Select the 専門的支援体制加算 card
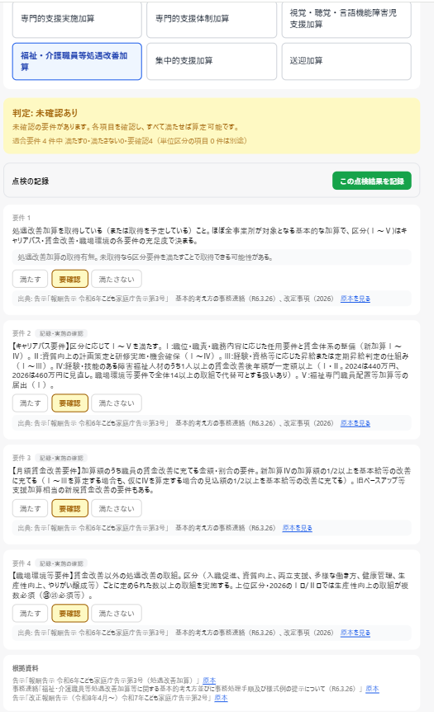 (212, 19)
